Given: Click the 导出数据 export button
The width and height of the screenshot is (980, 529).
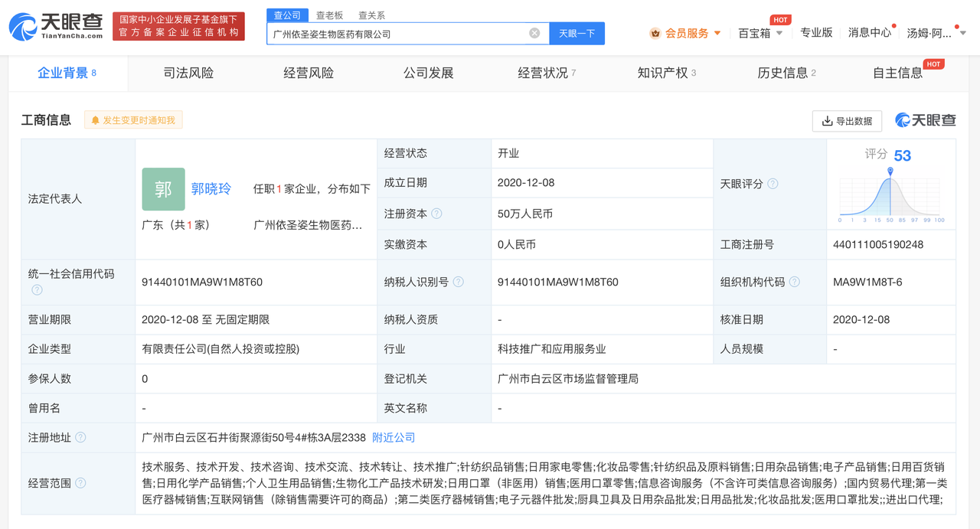Looking at the screenshot, I should click(x=847, y=121).
